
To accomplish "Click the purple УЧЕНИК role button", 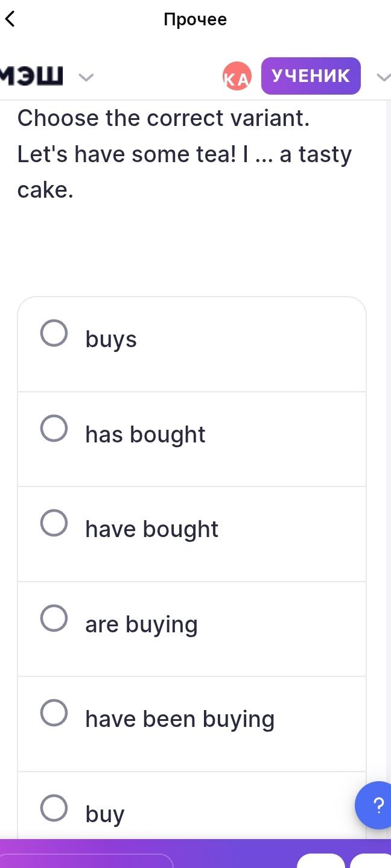I will [311, 76].
